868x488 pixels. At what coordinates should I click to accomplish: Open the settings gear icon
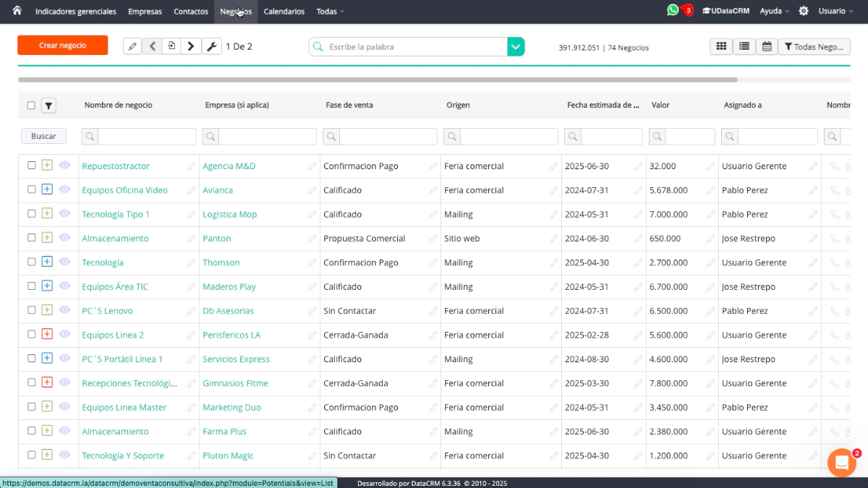pos(804,11)
